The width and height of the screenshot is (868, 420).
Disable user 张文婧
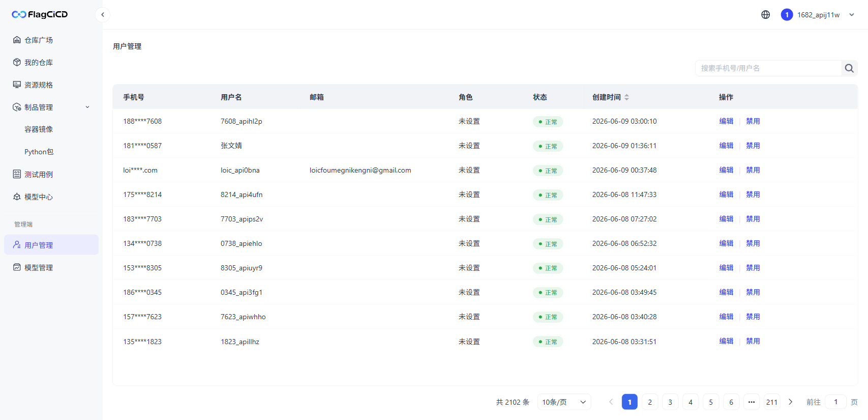[753, 146]
